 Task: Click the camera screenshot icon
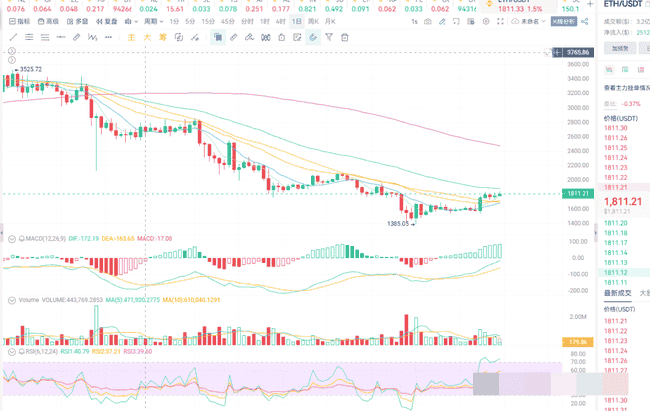click(x=428, y=21)
